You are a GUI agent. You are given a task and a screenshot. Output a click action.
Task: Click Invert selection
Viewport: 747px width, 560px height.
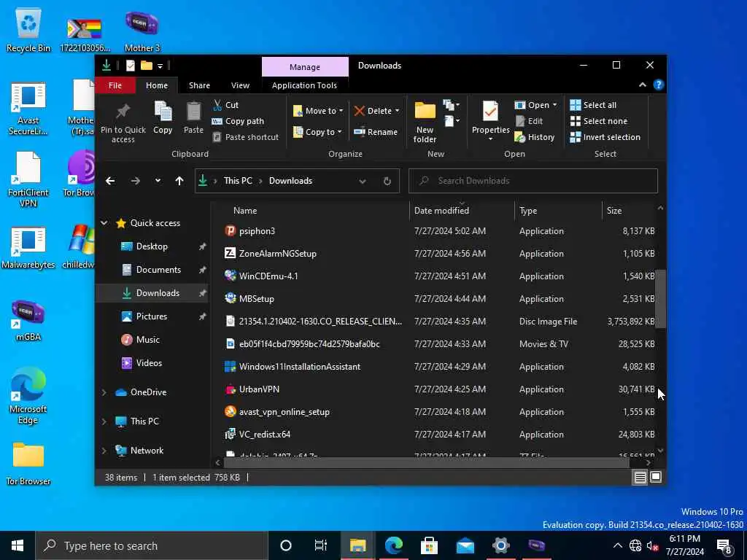pyautogui.click(x=605, y=137)
